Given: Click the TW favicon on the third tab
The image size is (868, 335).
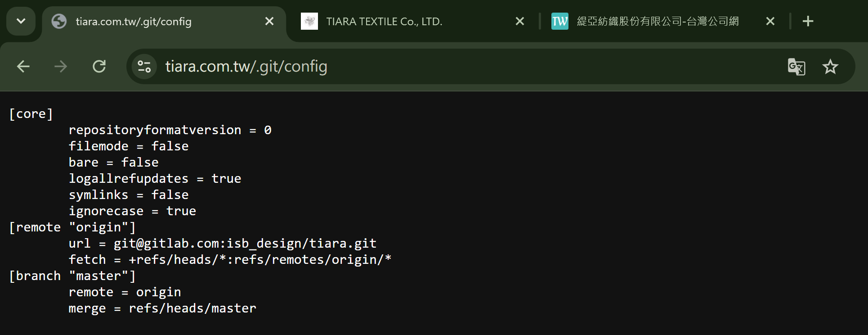Looking at the screenshot, I should [560, 21].
